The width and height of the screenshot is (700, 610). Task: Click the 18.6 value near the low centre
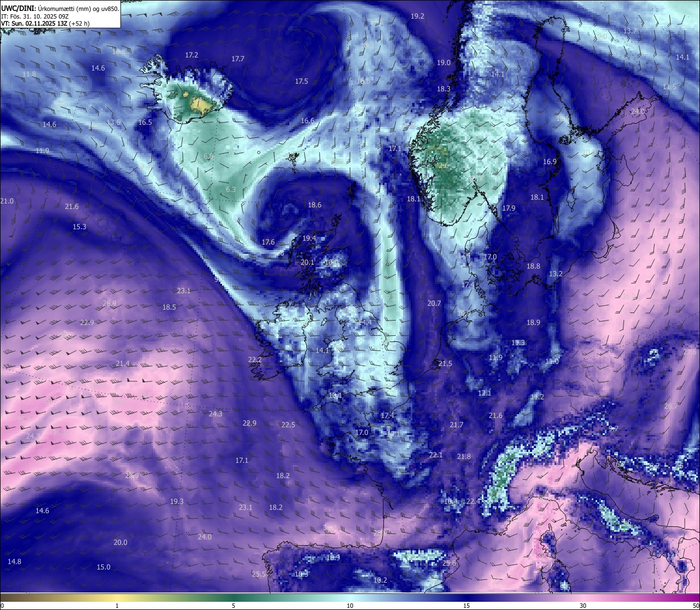click(x=314, y=205)
